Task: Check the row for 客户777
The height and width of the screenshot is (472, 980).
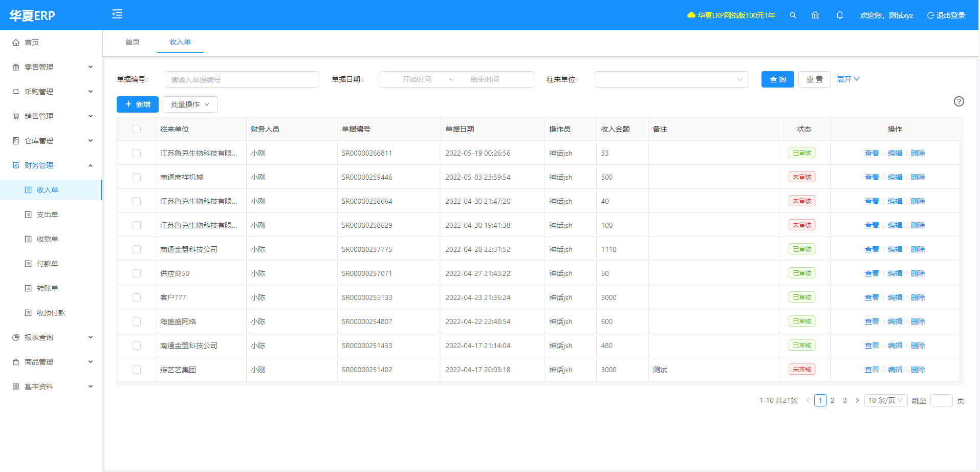Action: pos(137,297)
